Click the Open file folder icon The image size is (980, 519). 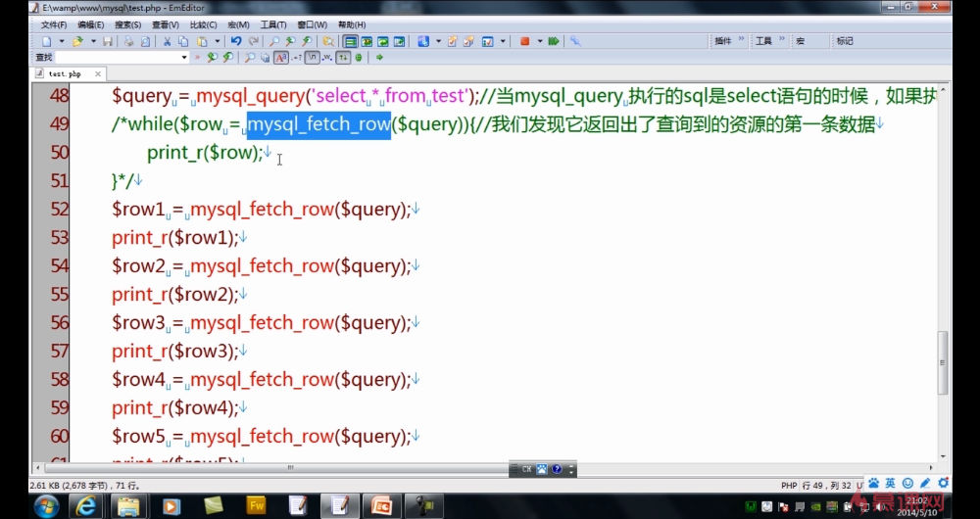click(x=77, y=41)
